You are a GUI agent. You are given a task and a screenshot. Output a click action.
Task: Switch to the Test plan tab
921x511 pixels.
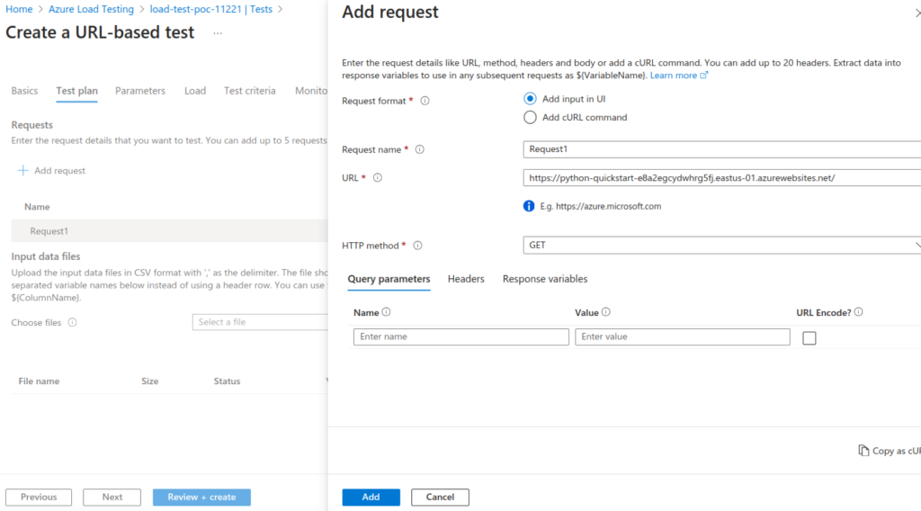click(x=77, y=90)
